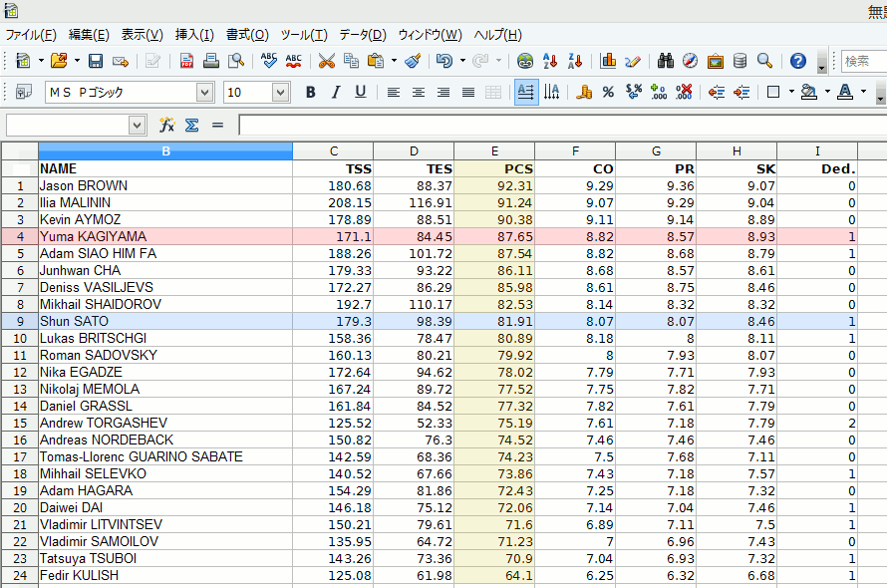This screenshot has height=588, width=887.
Task: Toggle Align Right
Action: click(x=443, y=92)
